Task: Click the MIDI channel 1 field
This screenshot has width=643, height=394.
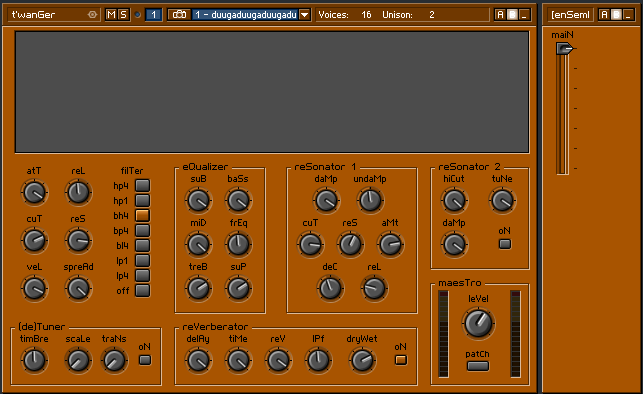Action: pos(153,15)
